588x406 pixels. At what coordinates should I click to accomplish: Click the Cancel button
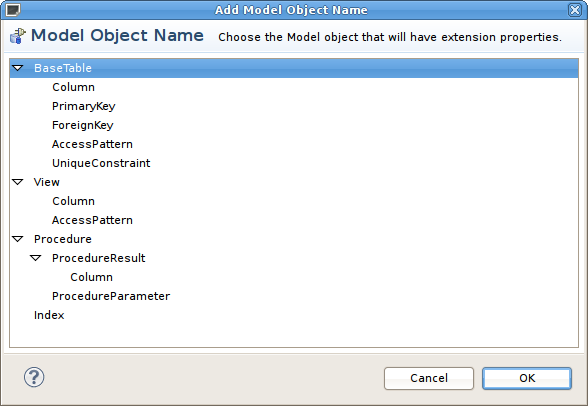429,378
